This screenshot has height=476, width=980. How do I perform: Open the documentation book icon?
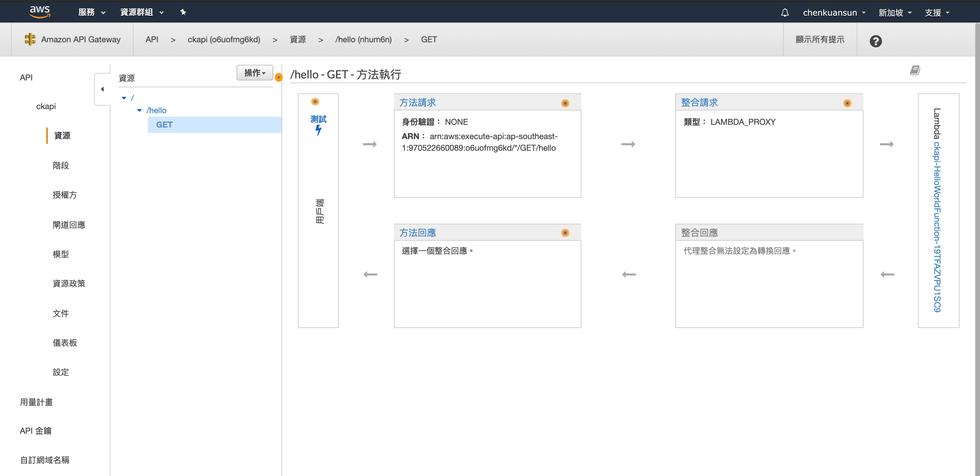click(x=915, y=70)
